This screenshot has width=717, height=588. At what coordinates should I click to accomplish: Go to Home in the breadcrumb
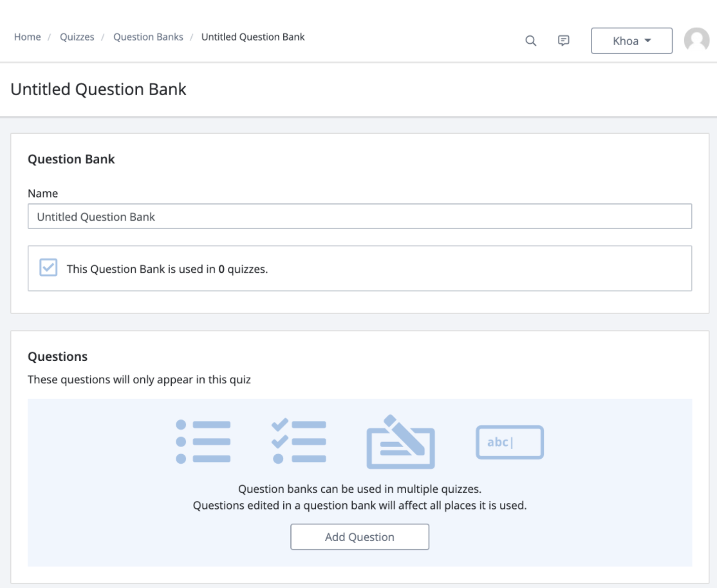click(28, 37)
